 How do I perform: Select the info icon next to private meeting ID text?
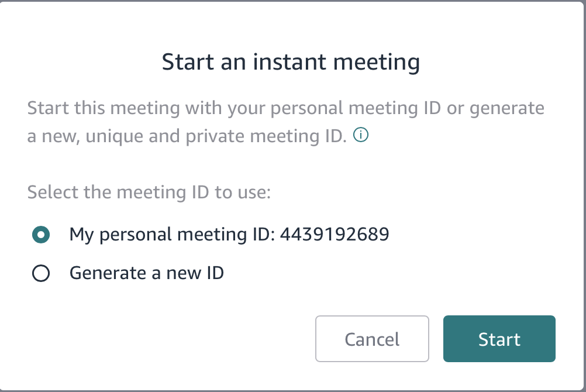pos(361,135)
